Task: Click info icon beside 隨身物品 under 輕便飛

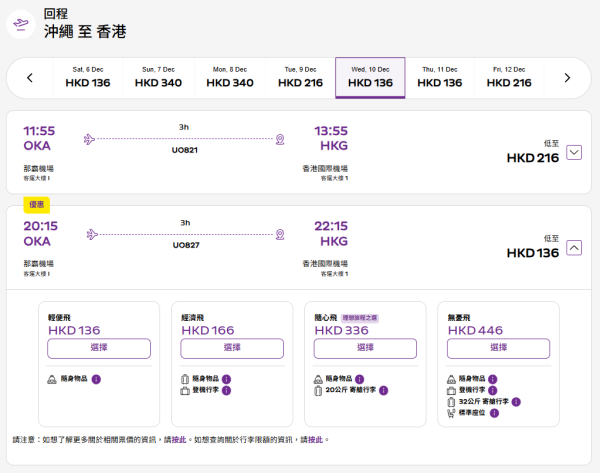Action: pos(97,379)
